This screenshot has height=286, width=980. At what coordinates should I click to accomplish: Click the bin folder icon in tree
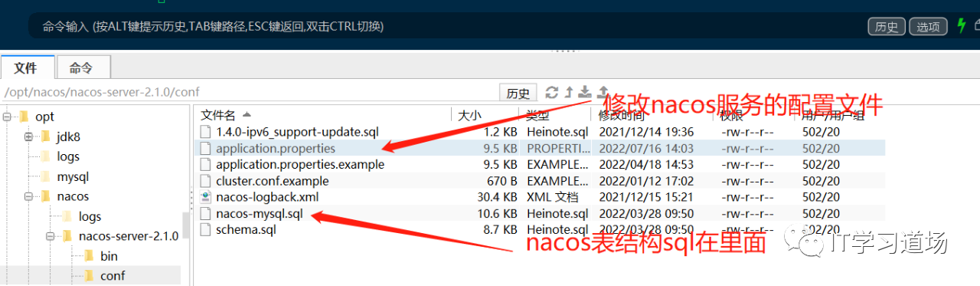coord(88,256)
